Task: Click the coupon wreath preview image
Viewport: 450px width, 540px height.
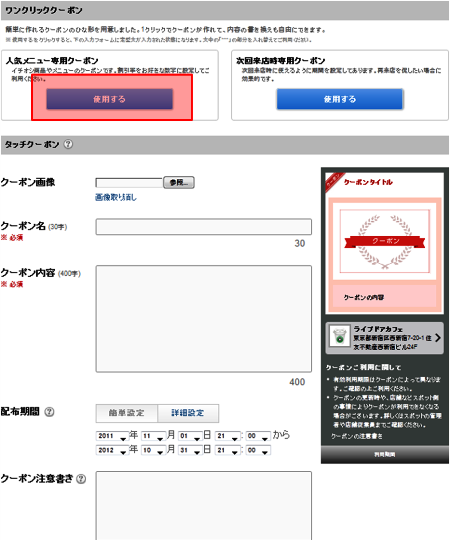Action: [385, 241]
